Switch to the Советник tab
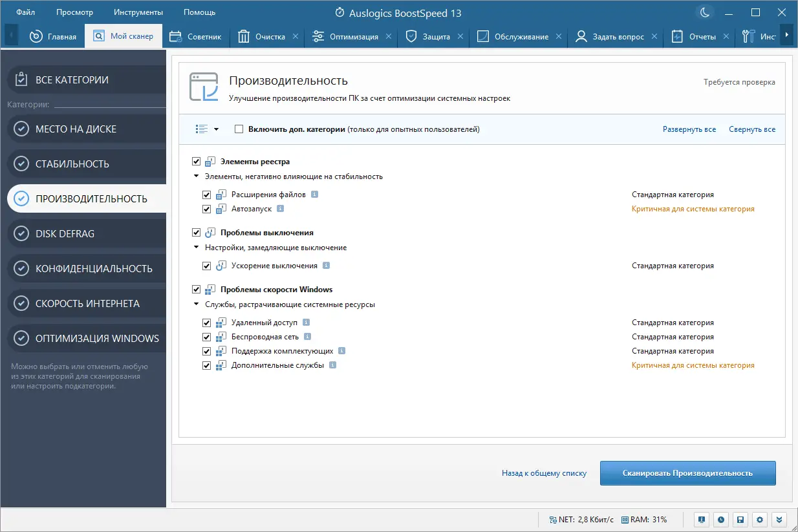The width and height of the screenshot is (798, 532). point(197,37)
